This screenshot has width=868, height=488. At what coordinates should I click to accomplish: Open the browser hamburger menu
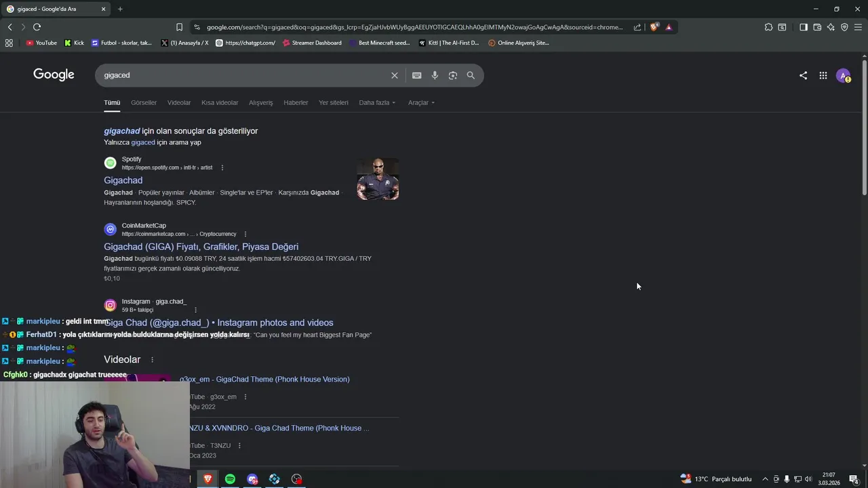point(858,27)
